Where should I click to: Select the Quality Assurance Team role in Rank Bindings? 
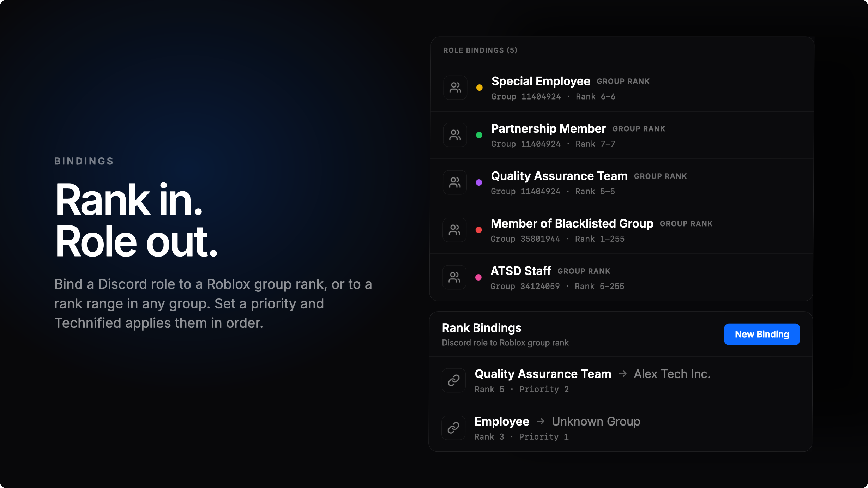tap(543, 374)
